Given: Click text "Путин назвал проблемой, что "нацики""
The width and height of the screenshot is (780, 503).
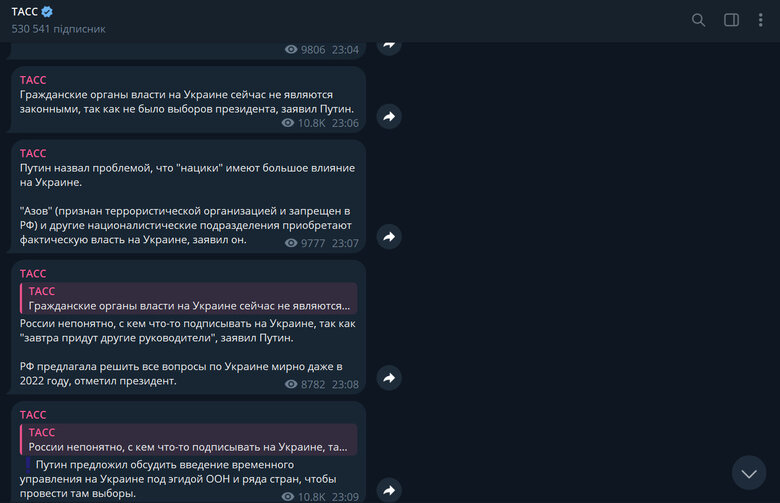Looking at the screenshot, I should (121, 168).
